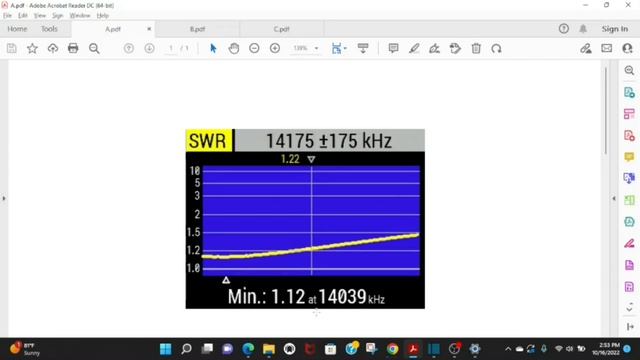Activate the hand pan tool

[x=234, y=48]
